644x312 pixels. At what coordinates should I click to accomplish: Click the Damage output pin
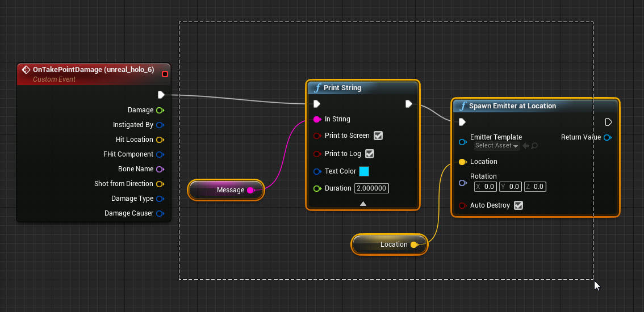160,110
